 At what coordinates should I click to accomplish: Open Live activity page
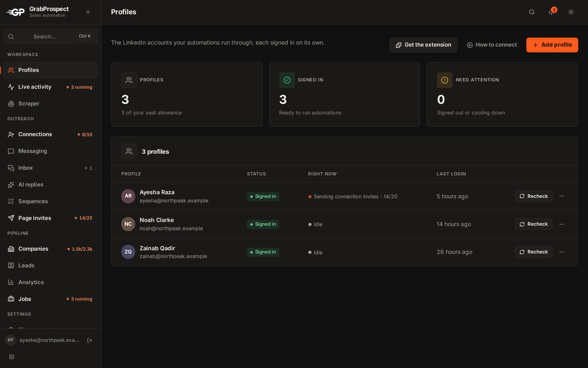(x=50, y=87)
